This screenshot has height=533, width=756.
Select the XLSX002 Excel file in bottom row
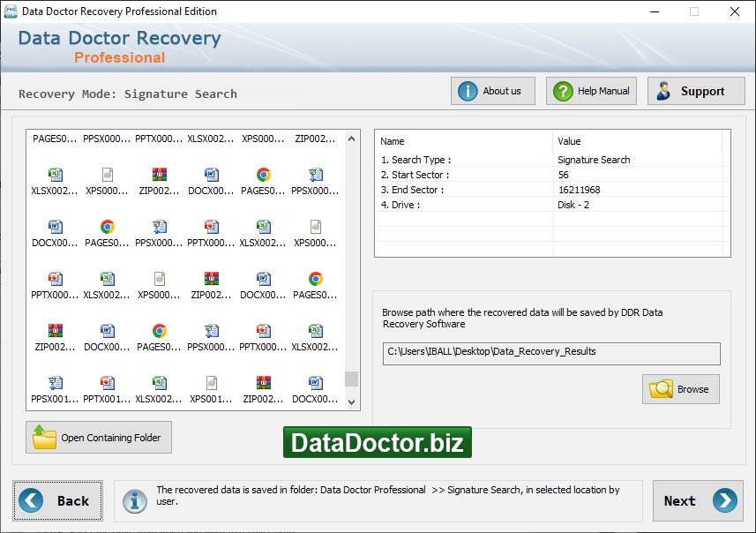tap(159, 383)
